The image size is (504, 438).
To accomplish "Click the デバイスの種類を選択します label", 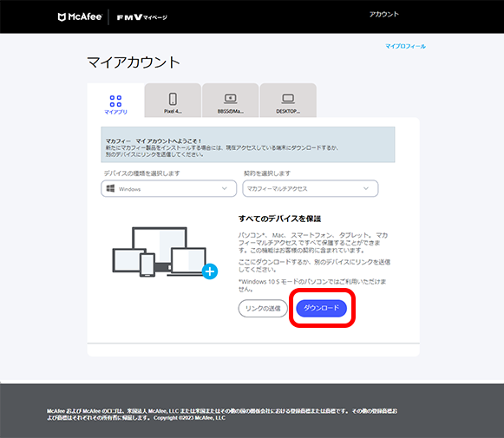I will [141, 173].
